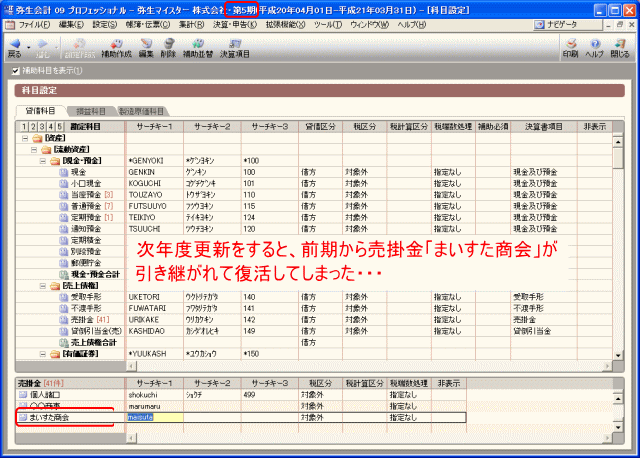Collapse the 現金・預金 tree node
This screenshot has height=458, width=640.
point(43,161)
